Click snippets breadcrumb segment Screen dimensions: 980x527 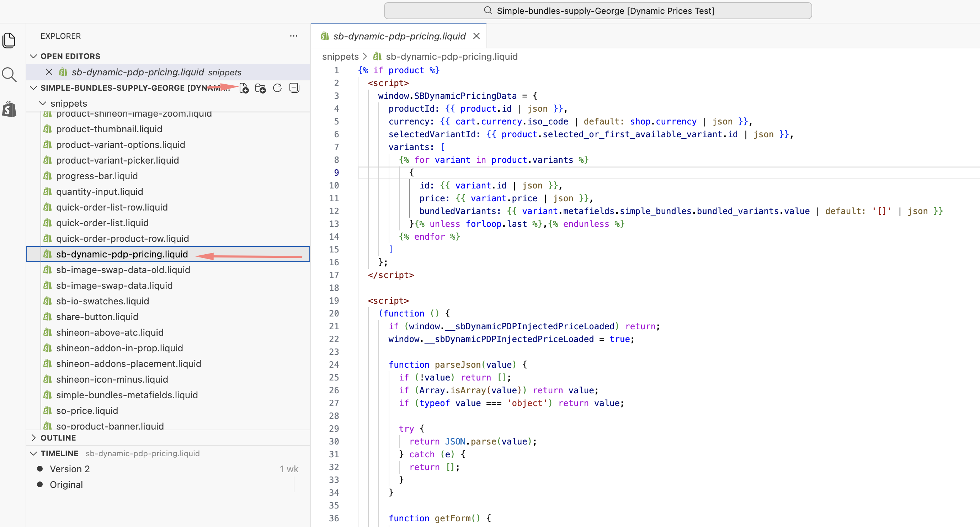click(x=340, y=57)
